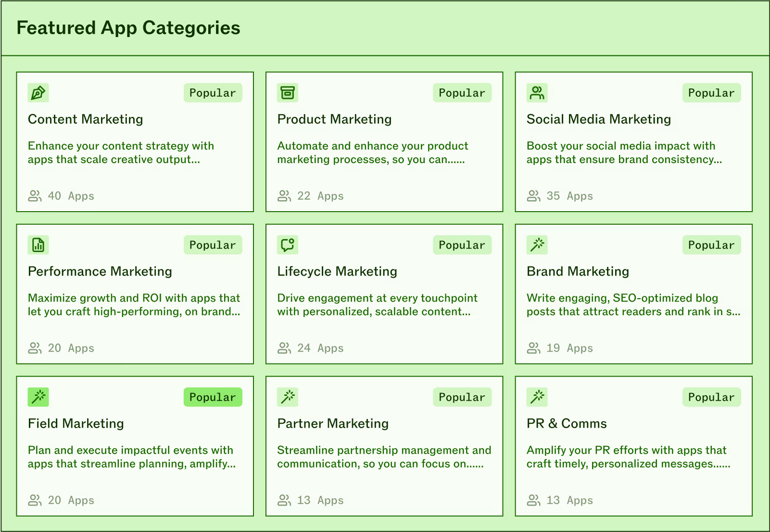
Task: Click the pen nib icon on Content Marketing
Action: 38,93
